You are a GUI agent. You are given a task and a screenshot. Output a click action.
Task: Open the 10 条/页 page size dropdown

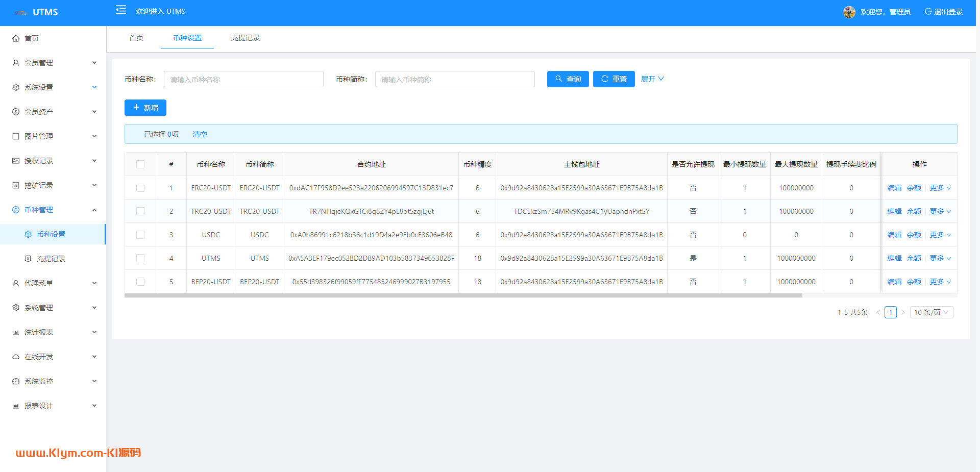[x=931, y=312]
